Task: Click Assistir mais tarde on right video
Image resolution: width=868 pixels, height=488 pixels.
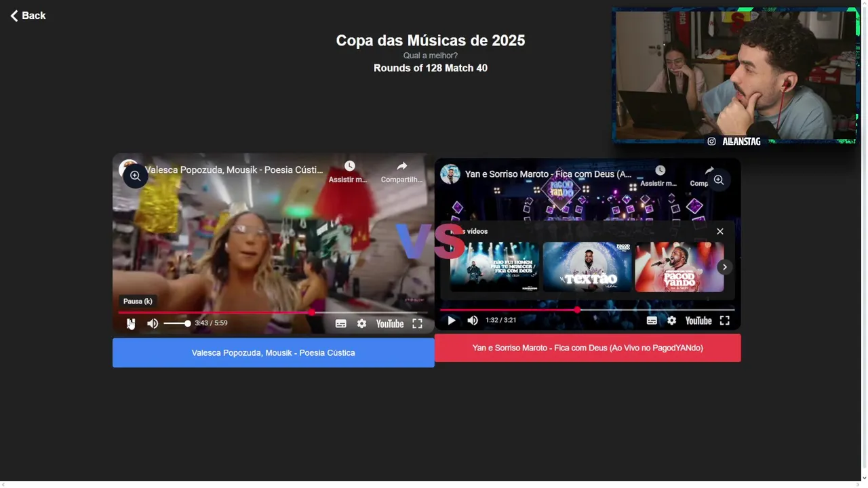Action: pyautogui.click(x=659, y=176)
